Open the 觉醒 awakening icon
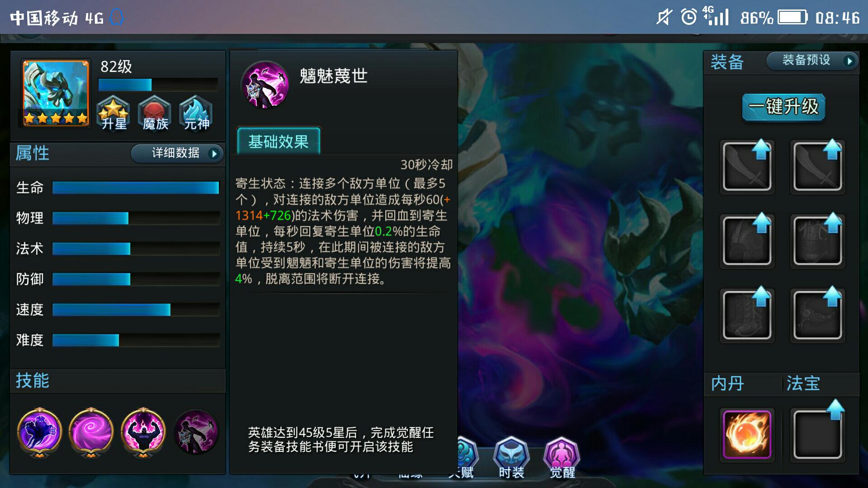This screenshot has width=868, height=488. [x=562, y=457]
